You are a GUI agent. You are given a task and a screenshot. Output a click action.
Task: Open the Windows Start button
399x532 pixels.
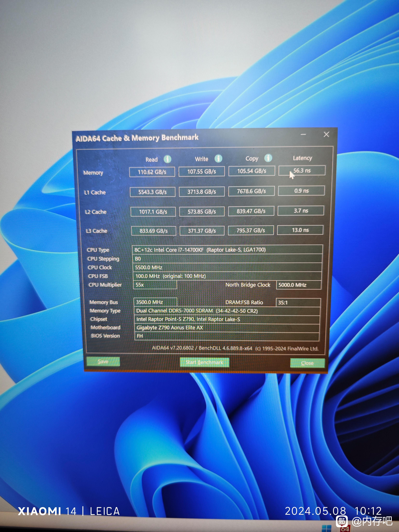(327, 528)
